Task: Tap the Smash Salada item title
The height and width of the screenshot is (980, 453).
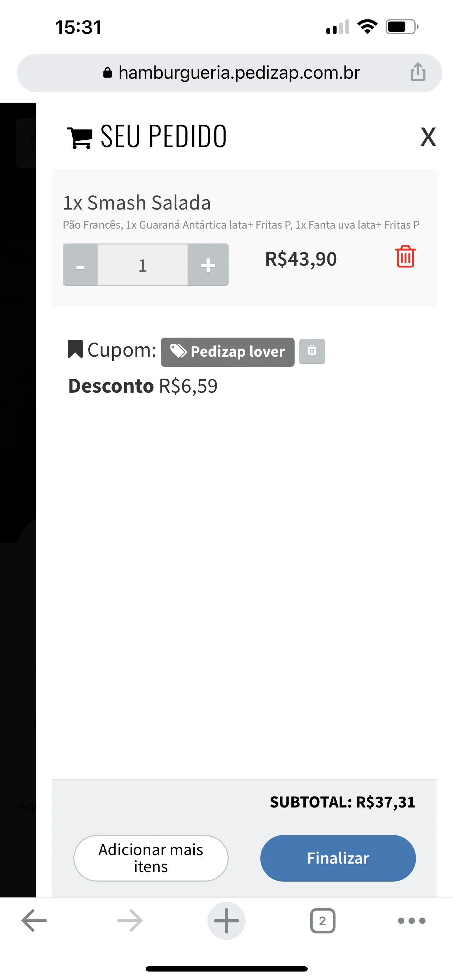Action: (x=137, y=202)
